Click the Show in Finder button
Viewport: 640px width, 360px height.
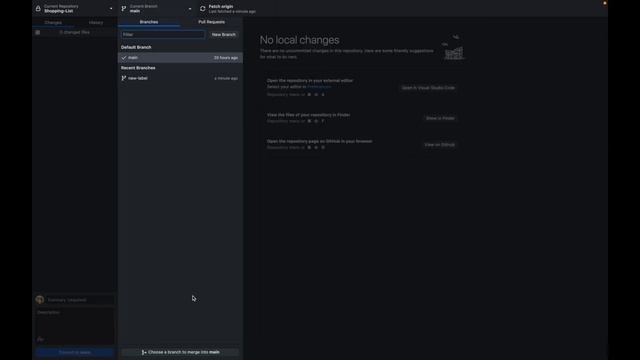pyautogui.click(x=440, y=118)
